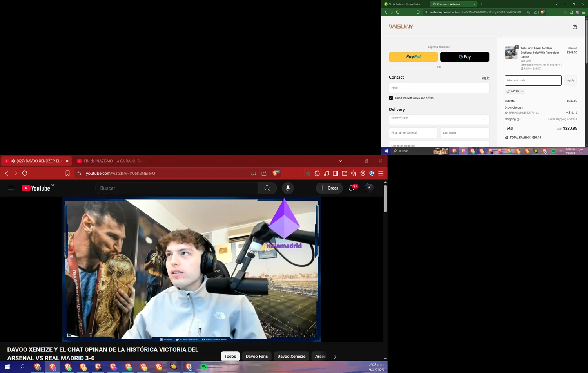Click the shipping info help icon
Image resolution: width=588 pixels, height=373 pixels.
click(518, 120)
